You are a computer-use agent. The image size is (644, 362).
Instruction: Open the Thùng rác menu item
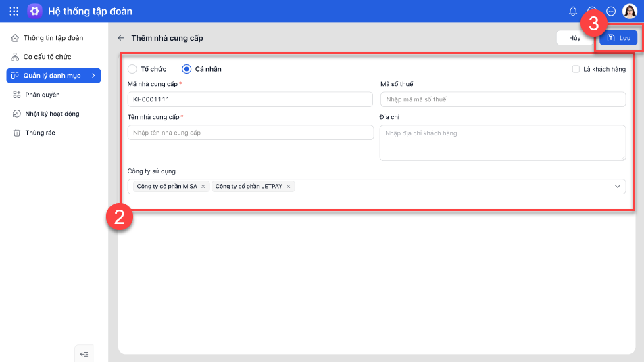[x=40, y=133]
